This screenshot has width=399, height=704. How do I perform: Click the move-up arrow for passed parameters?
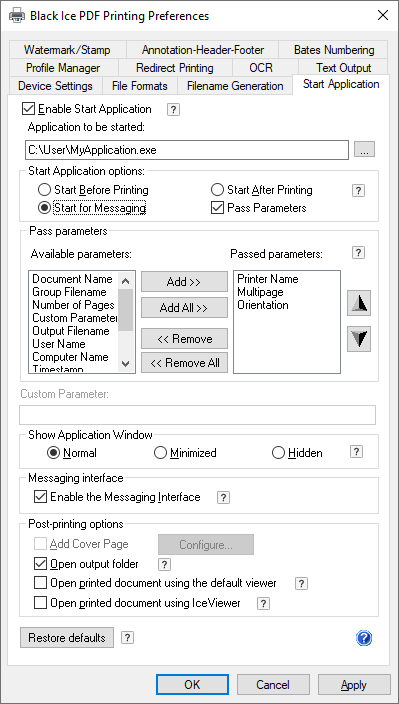(359, 304)
